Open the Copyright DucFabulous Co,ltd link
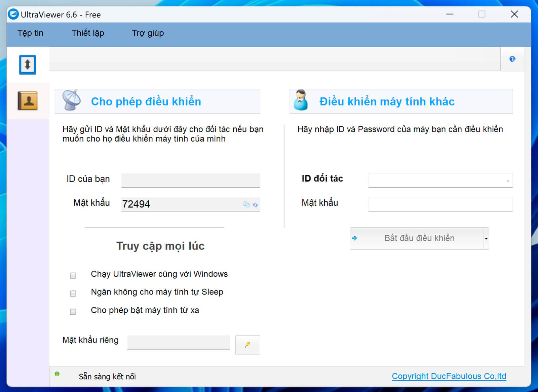The height and width of the screenshot is (392, 538). 449,376
